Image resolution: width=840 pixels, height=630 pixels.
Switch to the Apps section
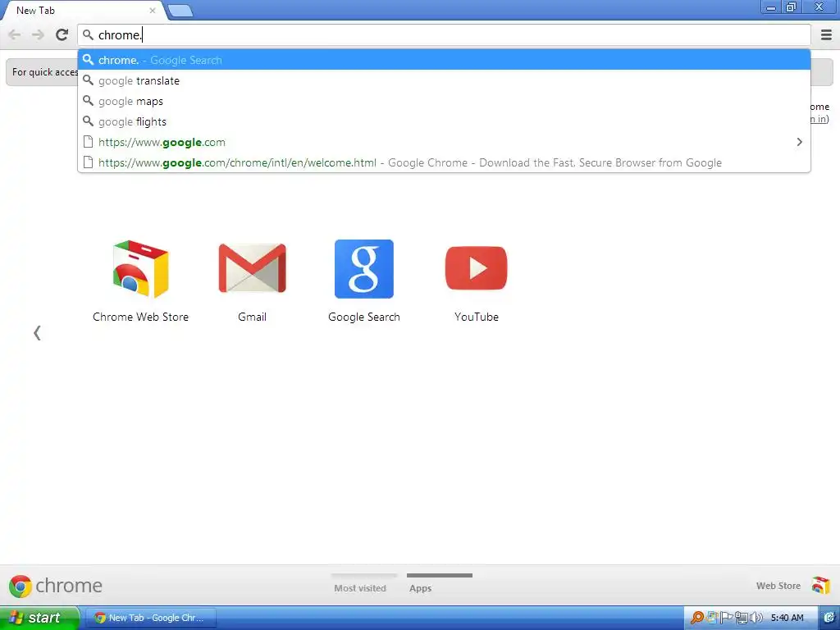(421, 587)
